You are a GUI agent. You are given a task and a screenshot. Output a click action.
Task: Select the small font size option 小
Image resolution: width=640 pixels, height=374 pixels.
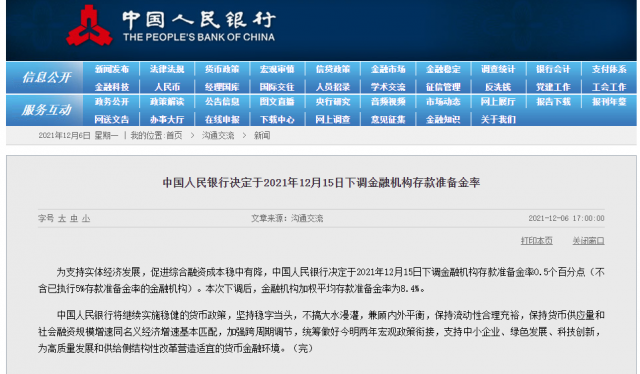coord(86,218)
